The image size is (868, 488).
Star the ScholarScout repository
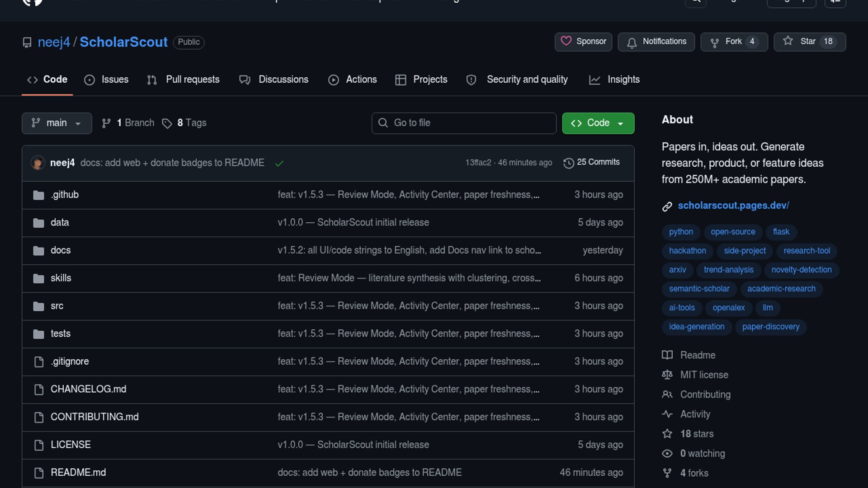click(810, 42)
